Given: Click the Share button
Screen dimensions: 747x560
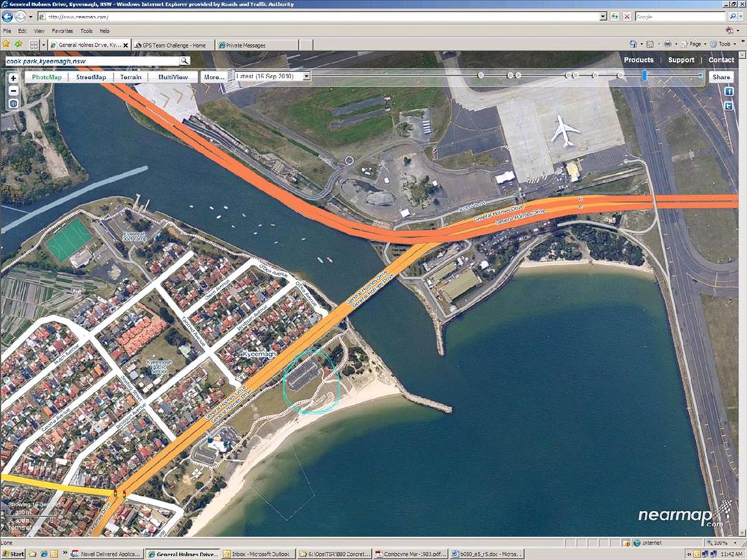Looking at the screenshot, I should 721,77.
